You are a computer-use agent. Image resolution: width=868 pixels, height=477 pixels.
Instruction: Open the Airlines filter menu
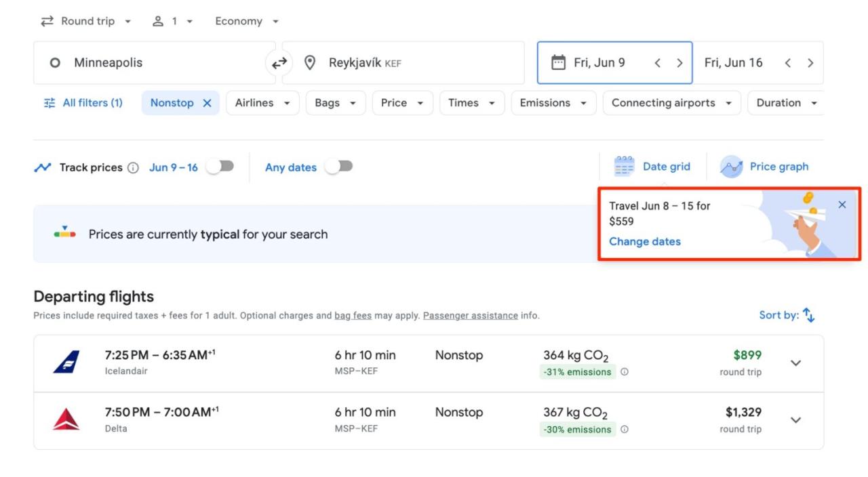[262, 103]
